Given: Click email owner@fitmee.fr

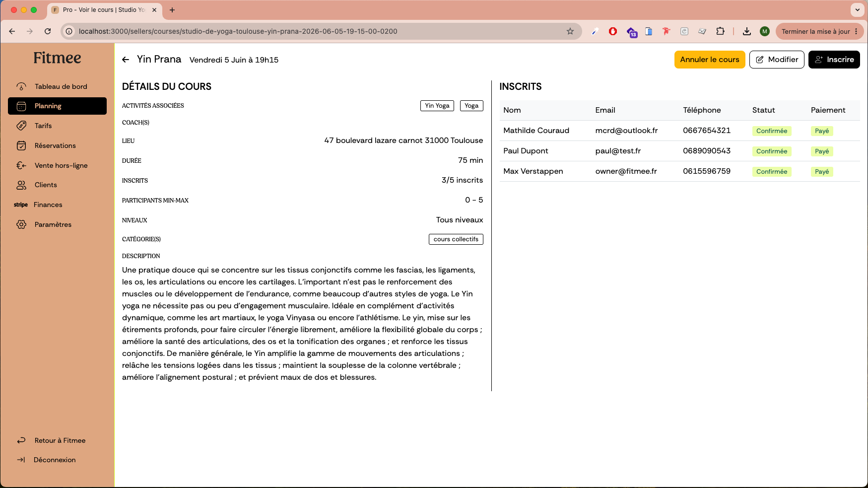Looking at the screenshot, I should click(x=626, y=171).
